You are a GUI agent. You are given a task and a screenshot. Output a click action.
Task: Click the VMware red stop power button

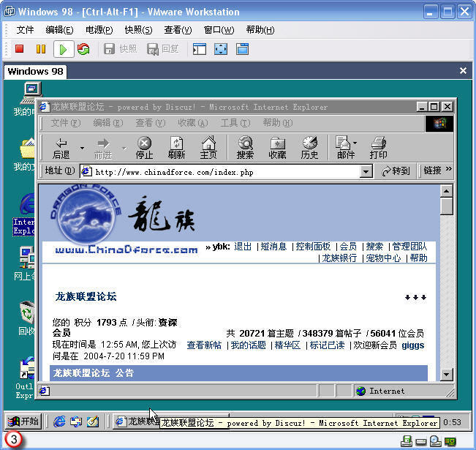pyautogui.click(x=20, y=48)
